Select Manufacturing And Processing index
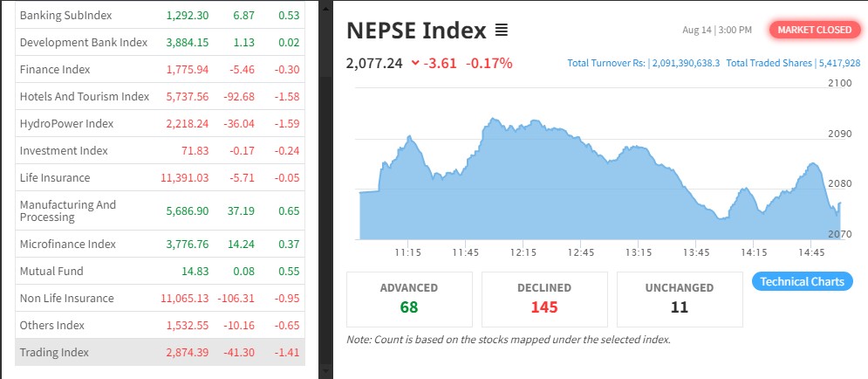Screen dimensions: 868x379 (68, 210)
